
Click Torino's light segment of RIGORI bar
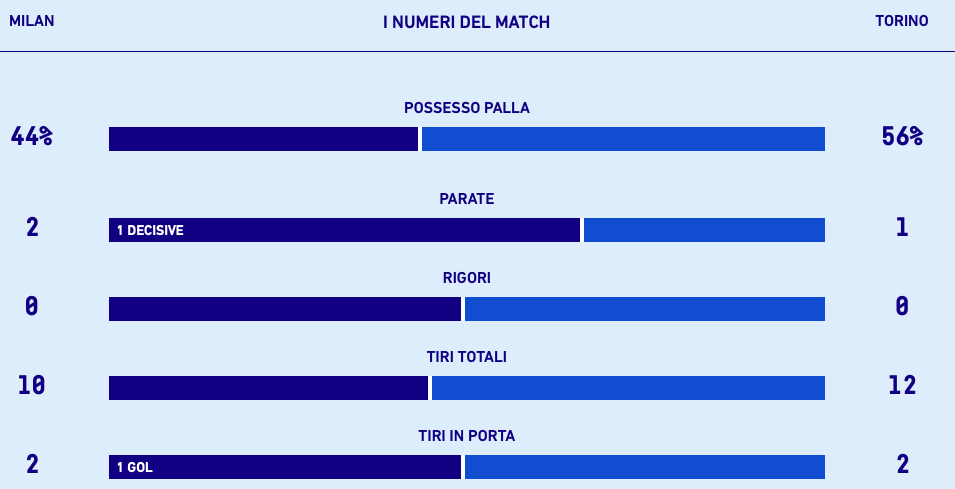[645, 309]
